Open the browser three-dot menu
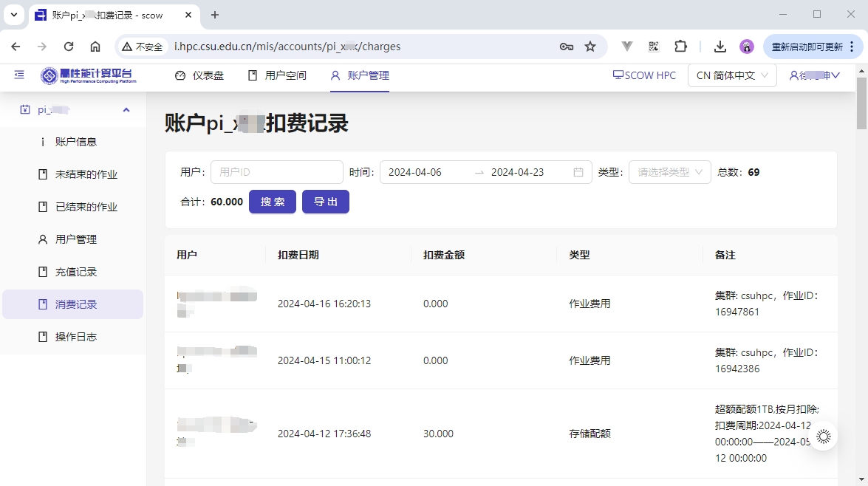This screenshot has width=868, height=486. point(852,47)
